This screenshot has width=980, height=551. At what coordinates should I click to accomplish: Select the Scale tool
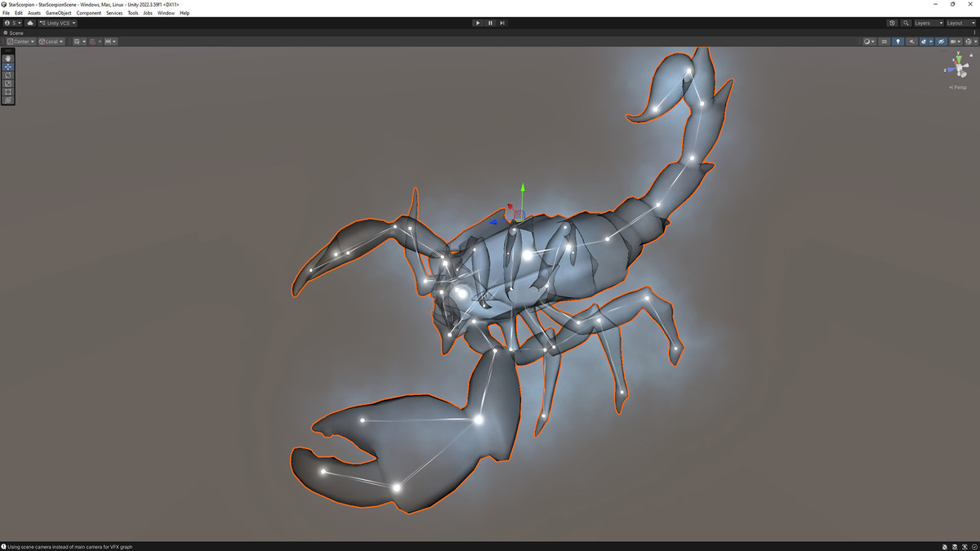tap(8, 83)
